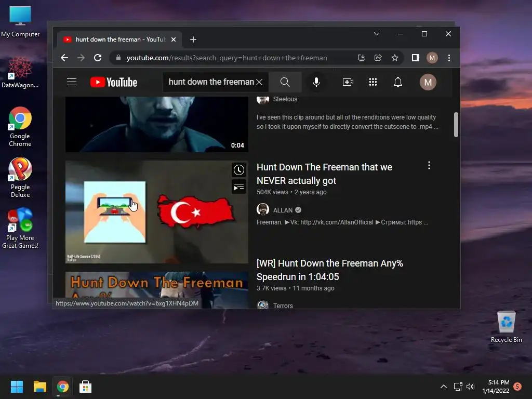
Task: Open the notification count badge
Action: 517,387
